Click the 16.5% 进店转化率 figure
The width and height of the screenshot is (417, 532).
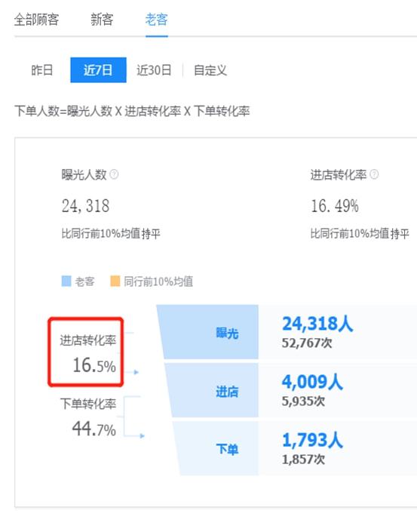click(x=94, y=365)
